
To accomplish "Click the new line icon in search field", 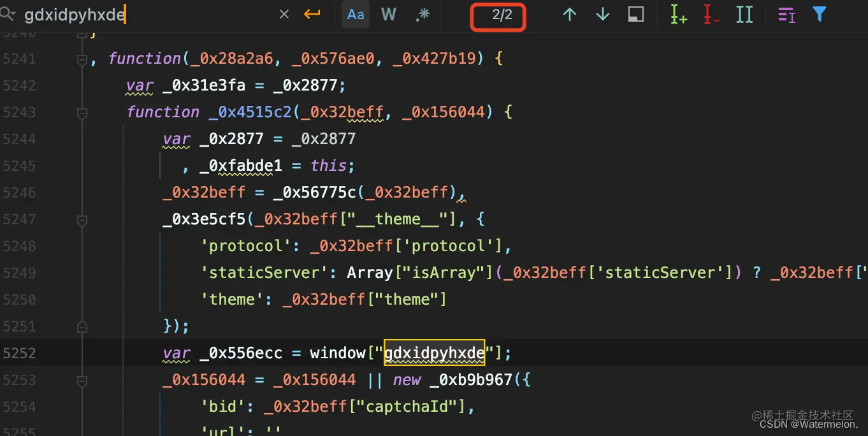I will (x=312, y=14).
